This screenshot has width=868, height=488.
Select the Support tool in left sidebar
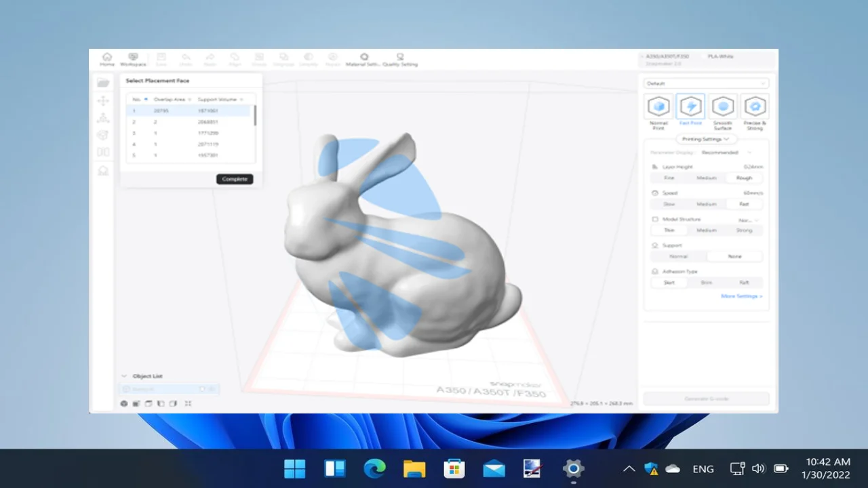point(103,171)
